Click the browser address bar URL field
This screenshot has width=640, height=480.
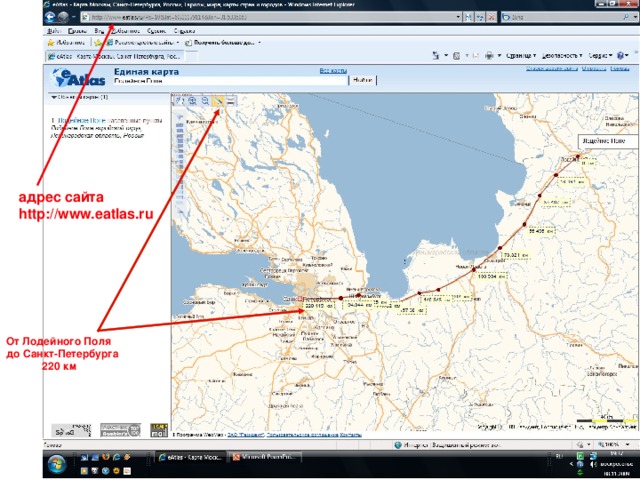pos(270,18)
